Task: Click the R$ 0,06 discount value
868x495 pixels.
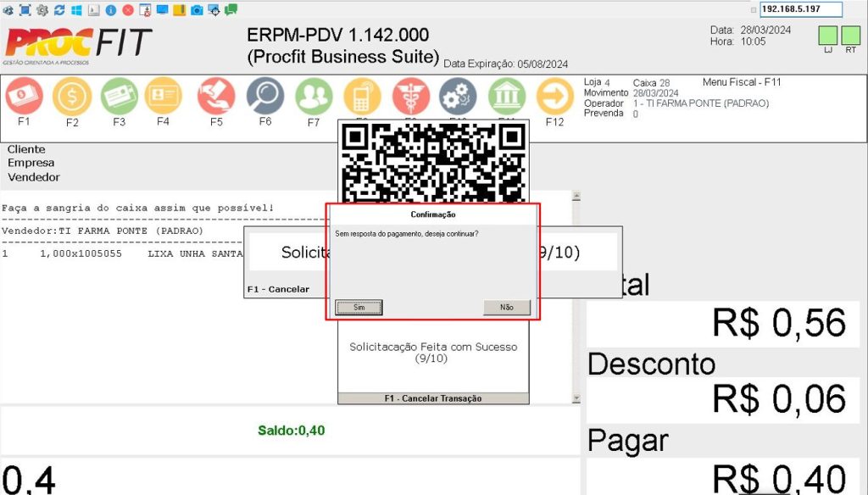Action: point(780,398)
